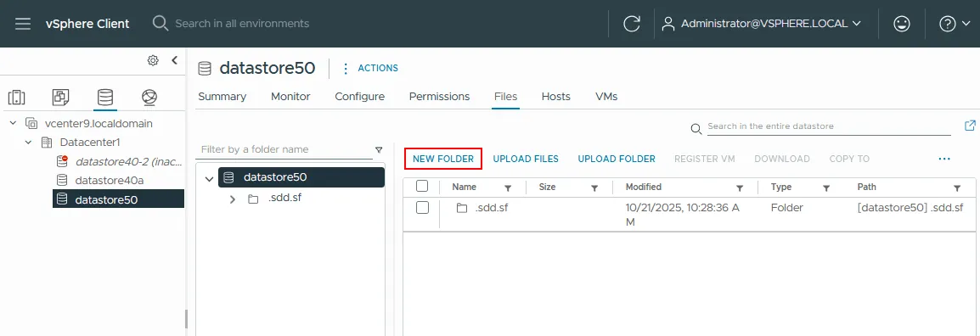Click the user avatar icon
The image size is (980, 336).
668,24
